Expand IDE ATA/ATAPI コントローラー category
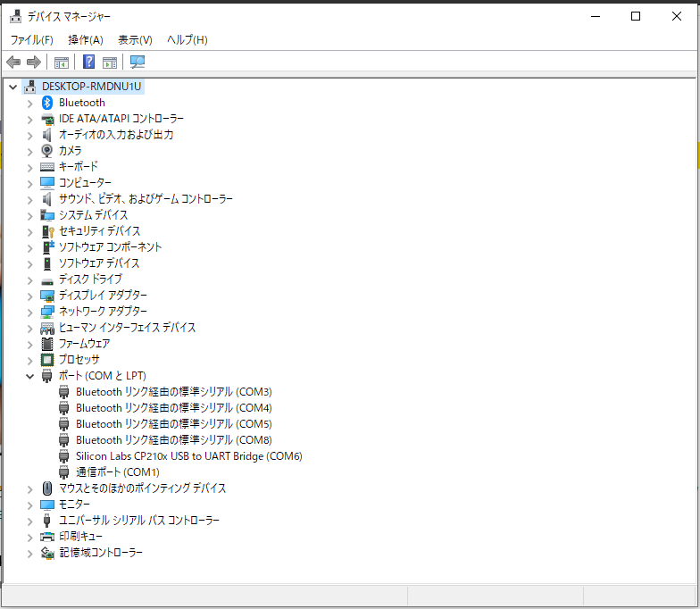The image size is (700, 609). coord(30,120)
